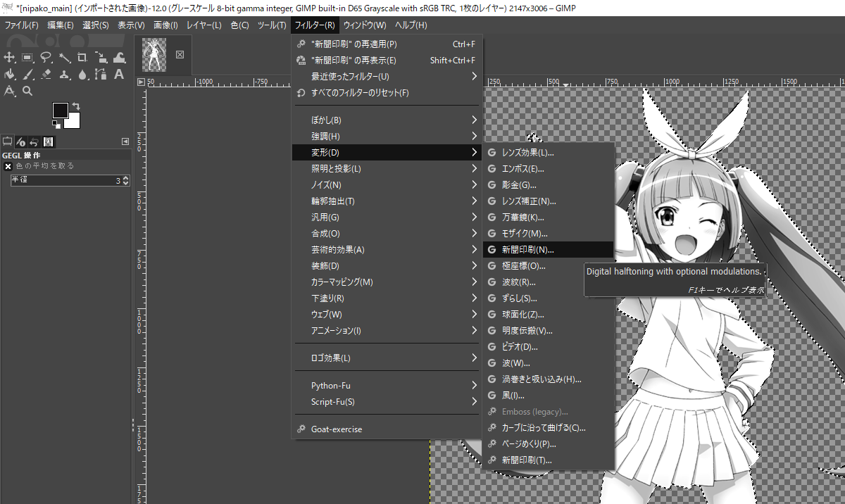Adjust the 半径 spinner arrows
The width and height of the screenshot is (845, 504).
coord(125,180)
